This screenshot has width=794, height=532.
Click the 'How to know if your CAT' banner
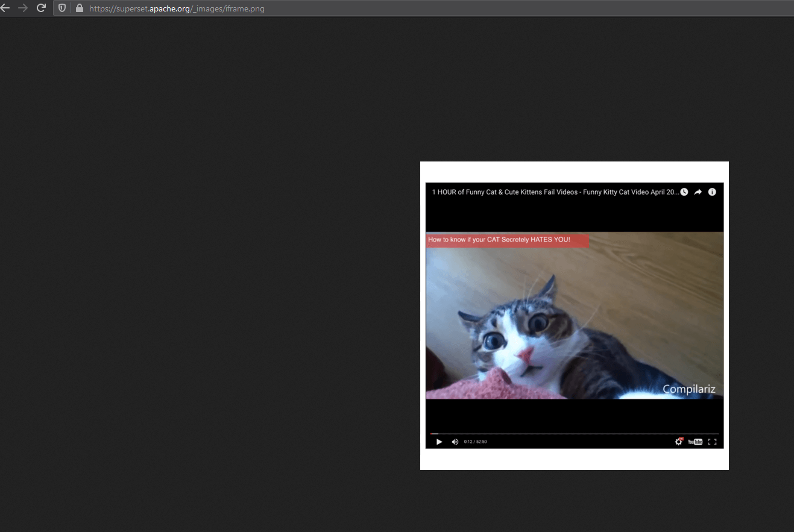click(507, 240)
